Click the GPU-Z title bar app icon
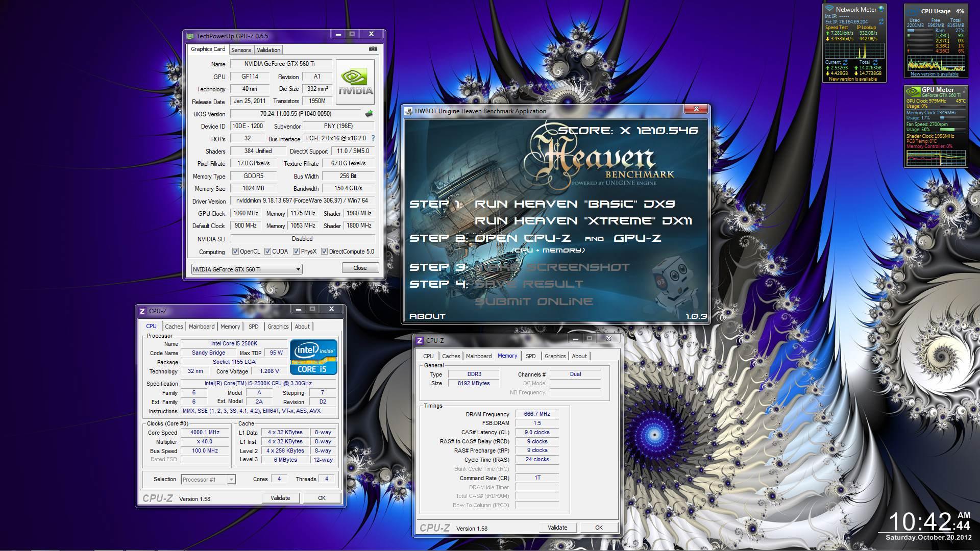980x551 pixels. tap(190, 36)
